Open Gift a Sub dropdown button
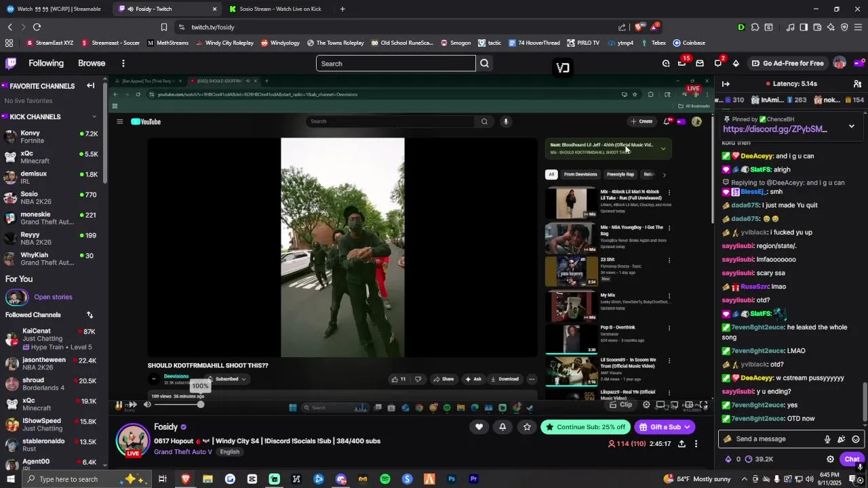 point(665,427)
